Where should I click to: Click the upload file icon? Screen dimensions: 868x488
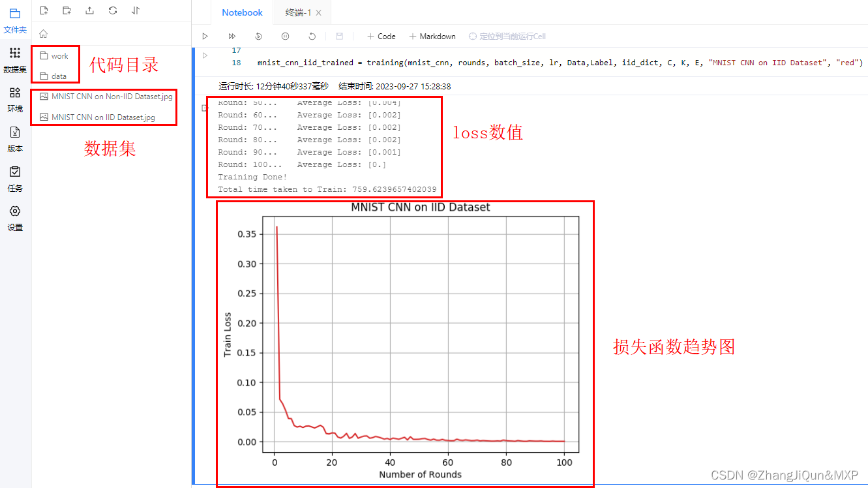pyautogui.click(x=90, y=10)
